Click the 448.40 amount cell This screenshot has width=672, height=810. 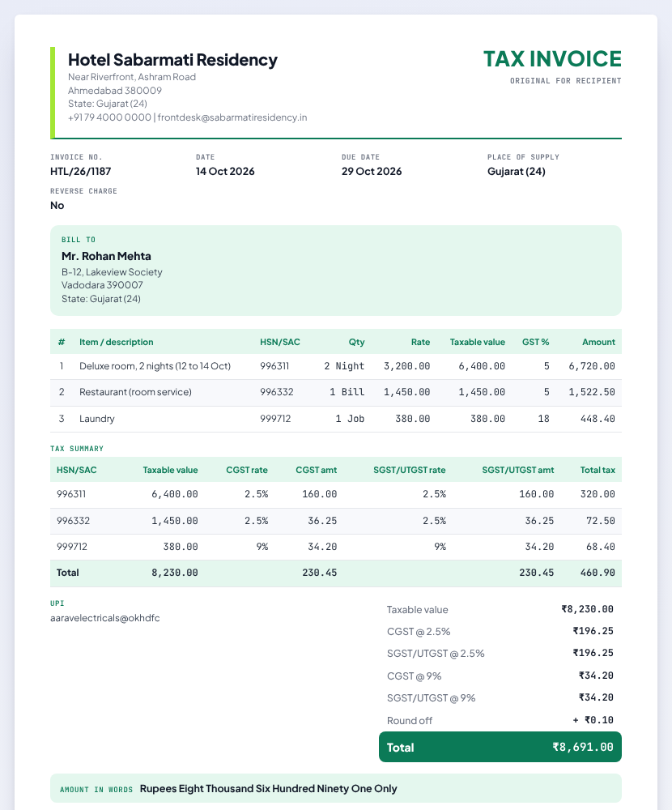pyautogui.click(x=598, y=419)
